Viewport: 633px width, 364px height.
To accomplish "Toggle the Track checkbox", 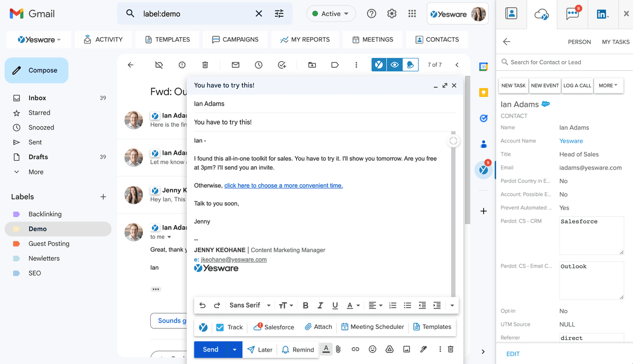I will (220, 327).
